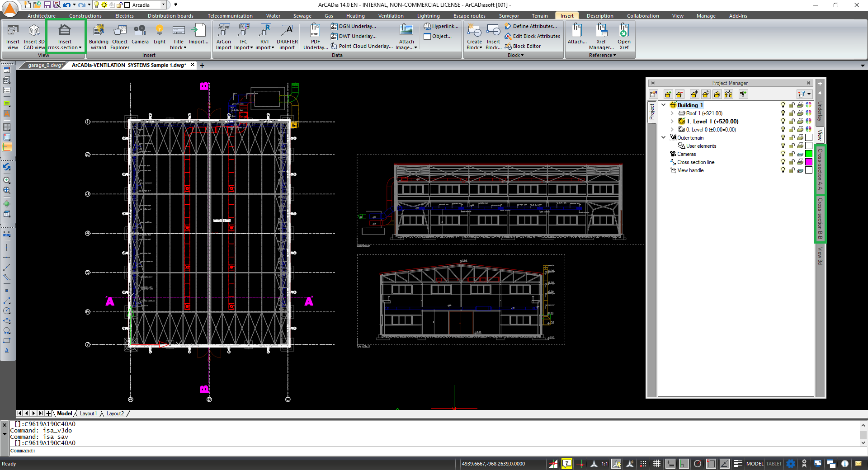The height and width of the screenshot is (470, 868).
Task: Click Project Manager properties icon
Action: [x=653, y=94]
